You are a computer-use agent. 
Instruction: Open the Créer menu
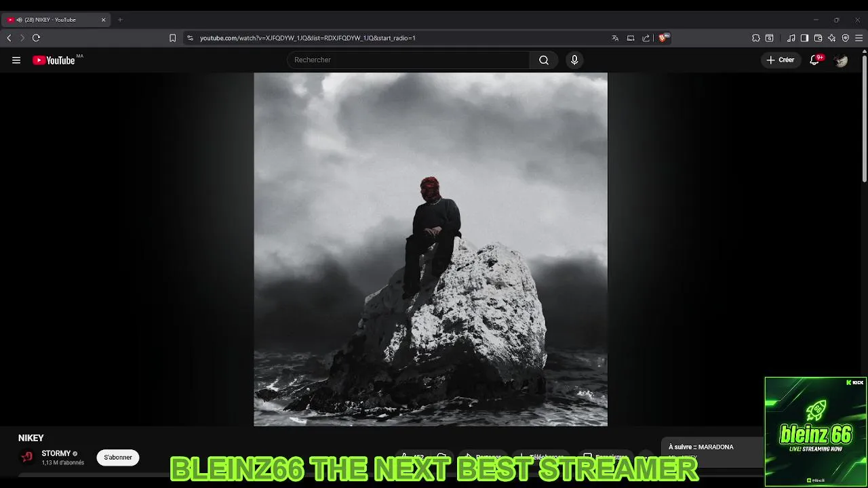pos(781,60)
